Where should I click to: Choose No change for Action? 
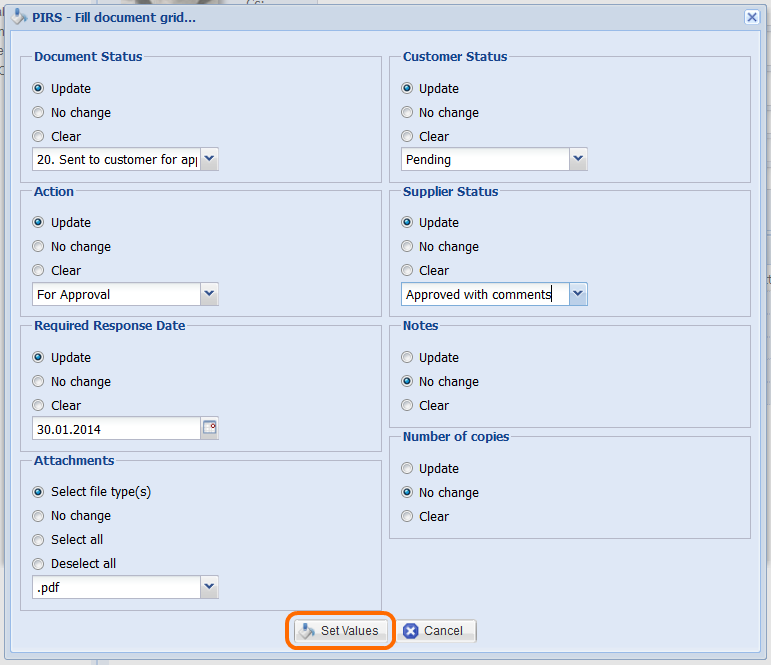tap(39, 247)
